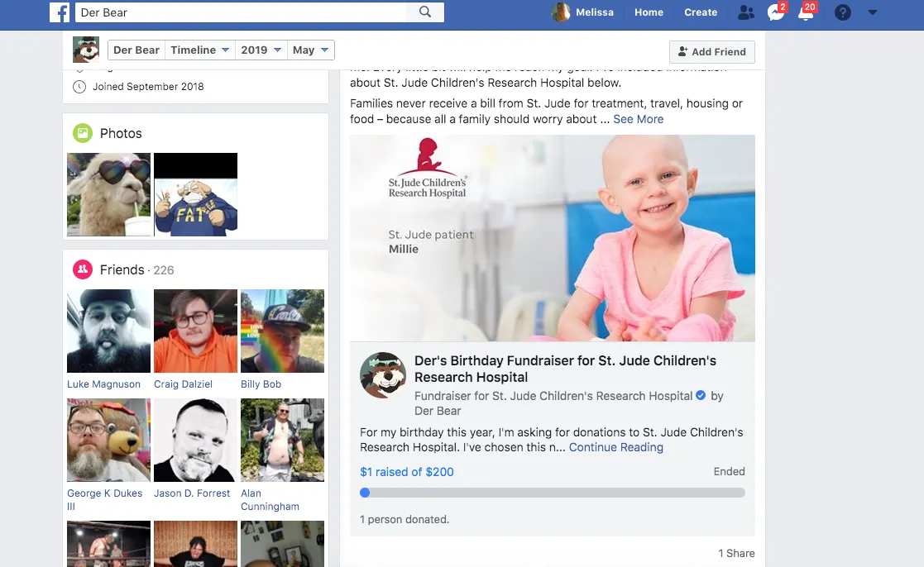This screenshot has width=924, height=567.
Task: Click the Billy Bob name link
Action: point(261,384)
